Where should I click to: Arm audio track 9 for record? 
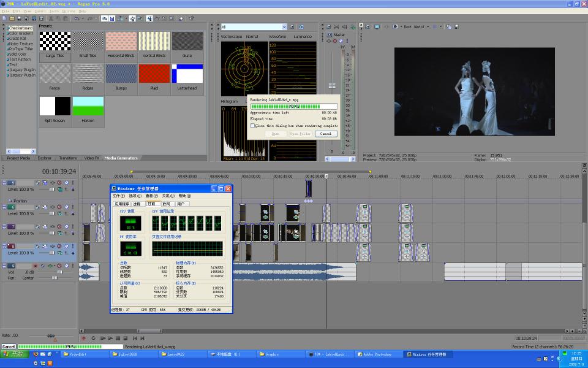coord(36,266)
